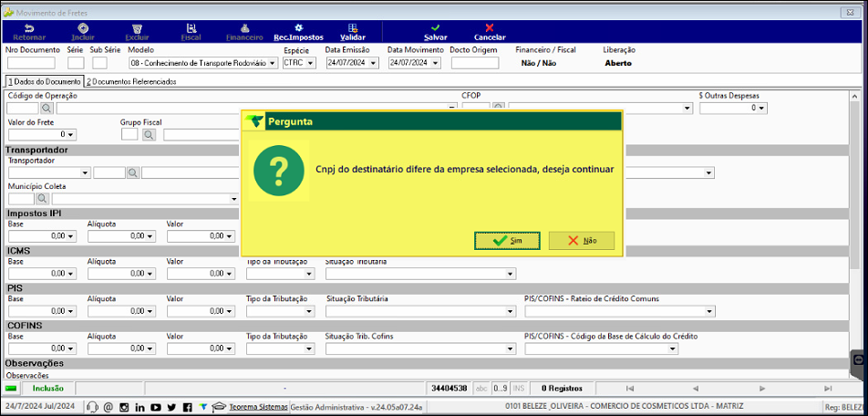Open Data Movimento date picker
868x416 pixels.
[436, 63]
